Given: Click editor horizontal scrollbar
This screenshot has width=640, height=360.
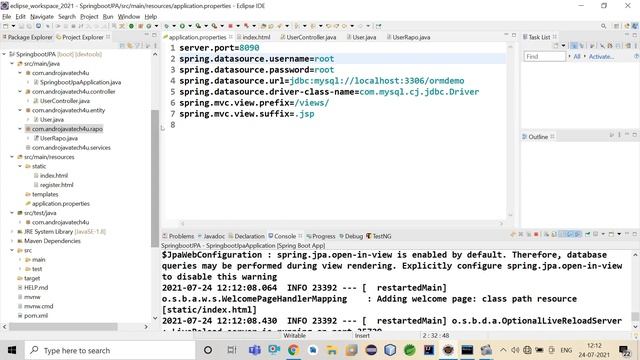Looking at the screenshot, I should pyautogui.click(x=341, y=223).
